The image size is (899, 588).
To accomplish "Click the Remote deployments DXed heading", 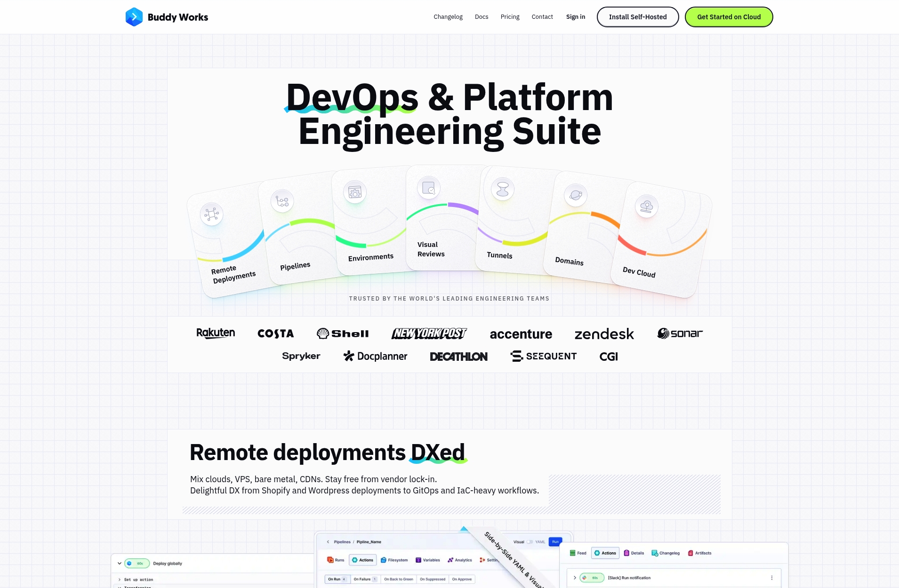I will click(x=327, y=453).
